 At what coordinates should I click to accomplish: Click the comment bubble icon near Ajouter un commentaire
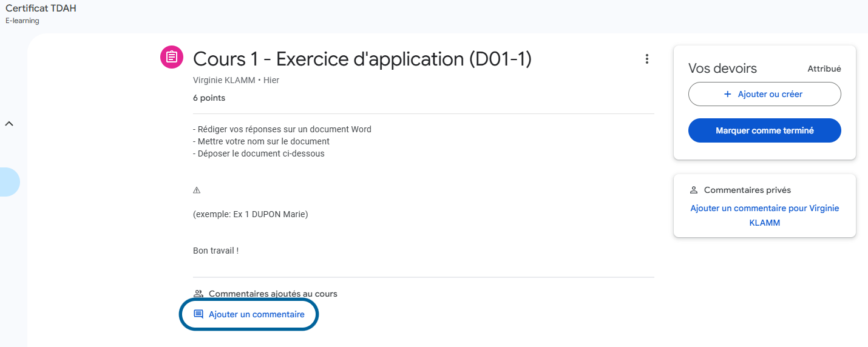[x=198, y=314]
